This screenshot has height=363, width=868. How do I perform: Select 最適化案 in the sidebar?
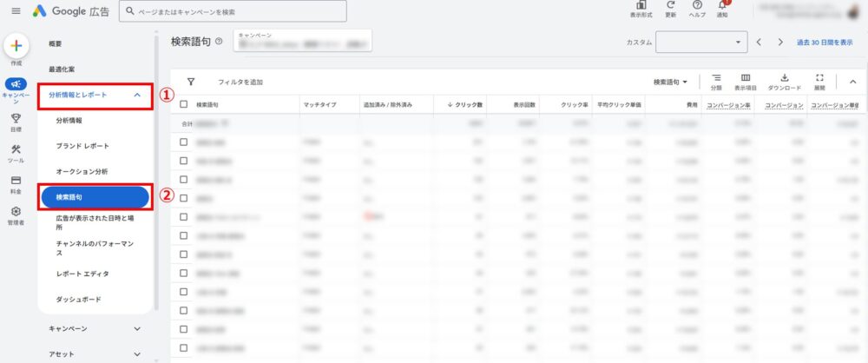(x=62, y=69)
